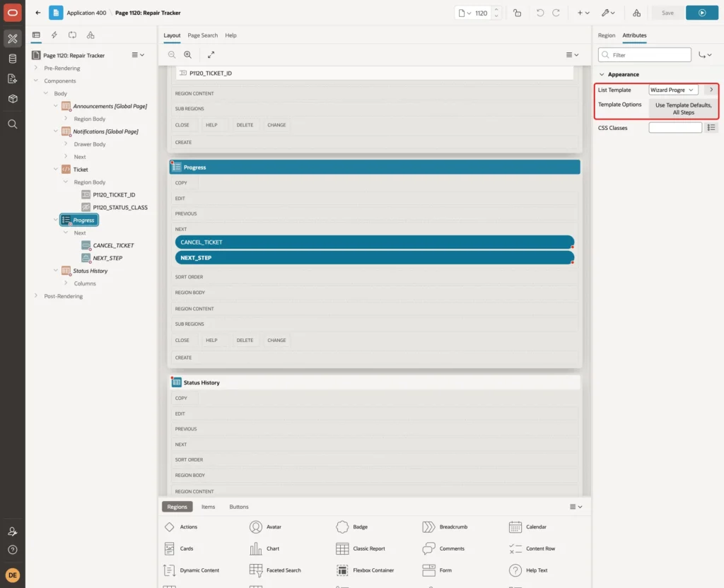Screen dimensions: 724x588
Task: Open the help question mark icon
Action: [x=13, y=550]
